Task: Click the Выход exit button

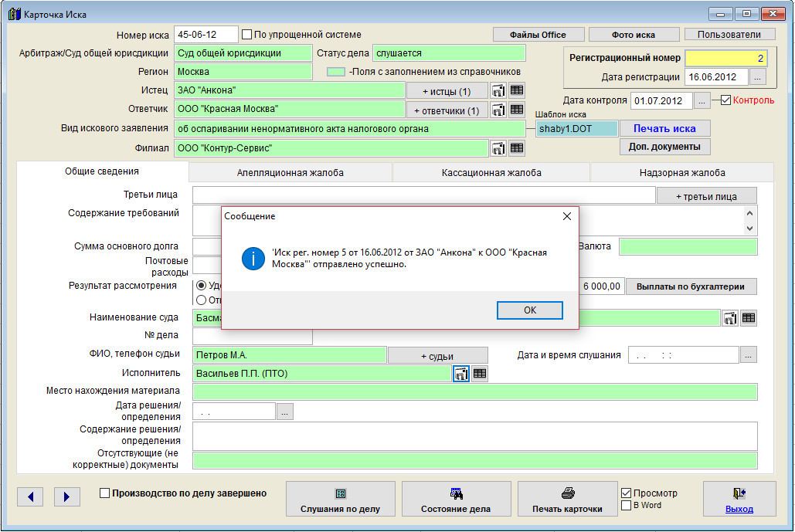Action: pyautogui.click(x=739, y=499)
